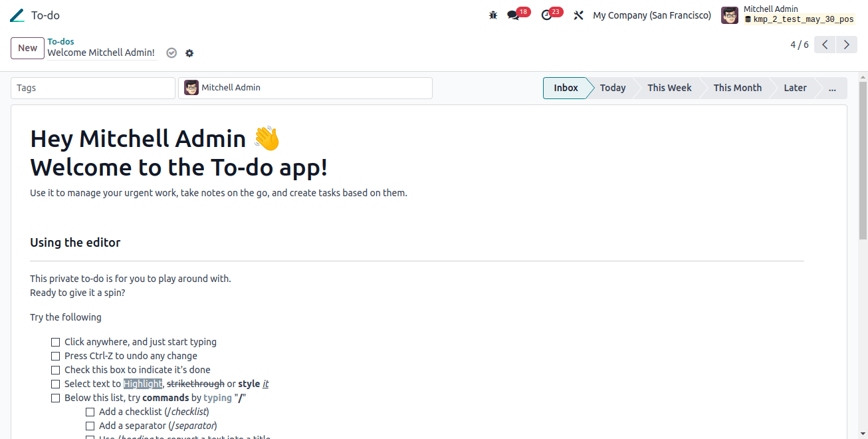
Task: Click the 'Welcome to the To-do app!' heading
Action: tap(179, 167)
